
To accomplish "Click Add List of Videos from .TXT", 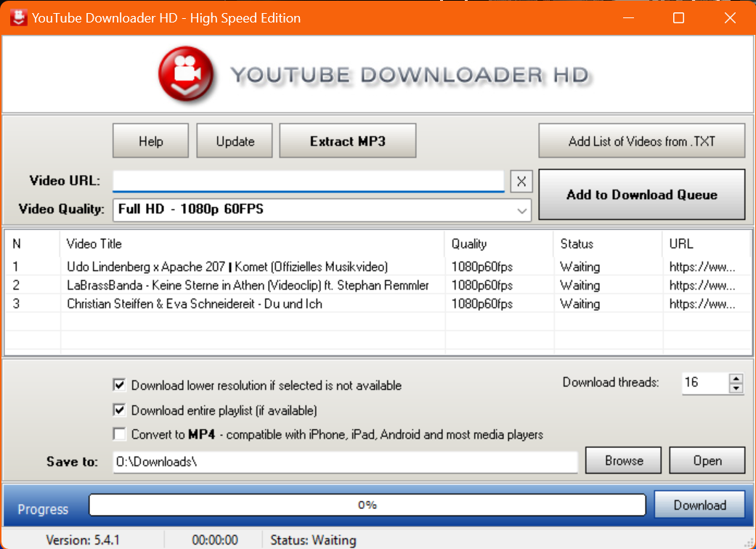I will point(641,140).
